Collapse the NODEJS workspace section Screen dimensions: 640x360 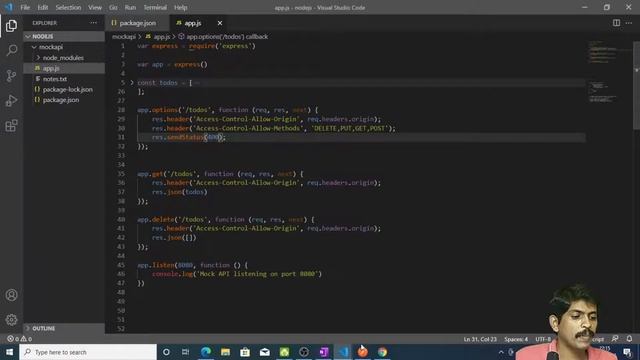pos(64,36)
